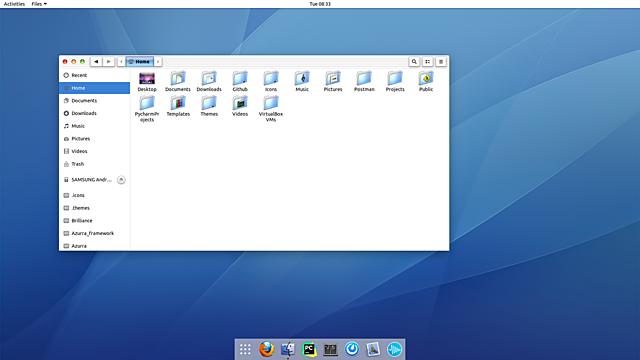Open the Documents folder in the file grid
640x360 pixels.
178,82
